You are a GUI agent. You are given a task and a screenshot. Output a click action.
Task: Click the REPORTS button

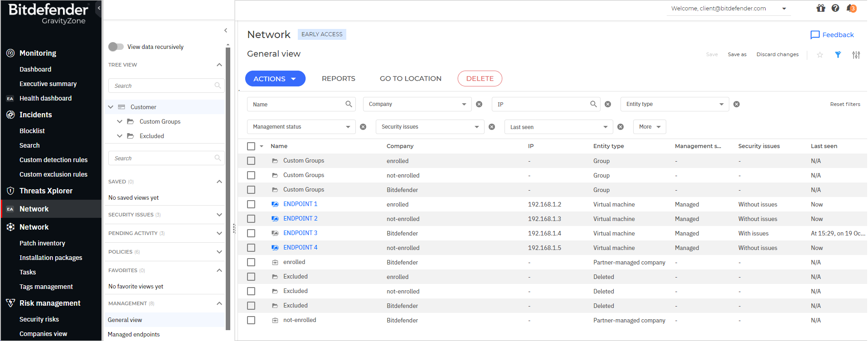339,79
